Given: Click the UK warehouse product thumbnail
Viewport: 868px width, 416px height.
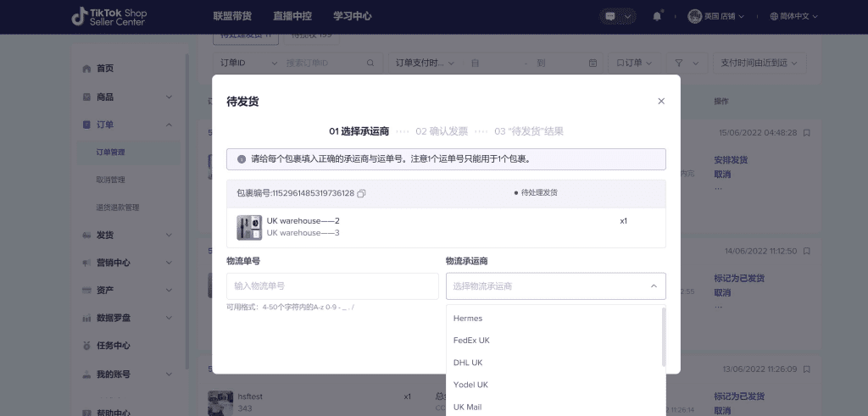Looking at the screenshot, I should tap(249, 227).
